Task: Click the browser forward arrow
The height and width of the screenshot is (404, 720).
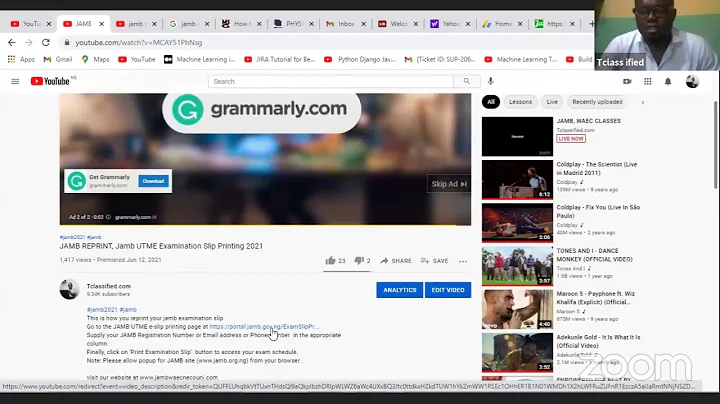Action: point(28,42)
